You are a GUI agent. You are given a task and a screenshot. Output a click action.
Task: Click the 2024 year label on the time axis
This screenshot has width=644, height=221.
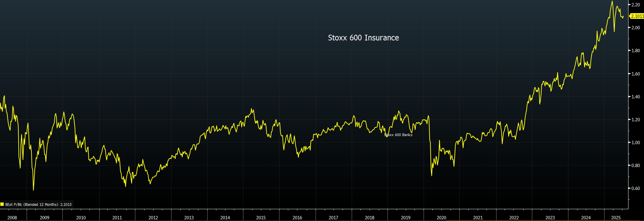point(586,218)
